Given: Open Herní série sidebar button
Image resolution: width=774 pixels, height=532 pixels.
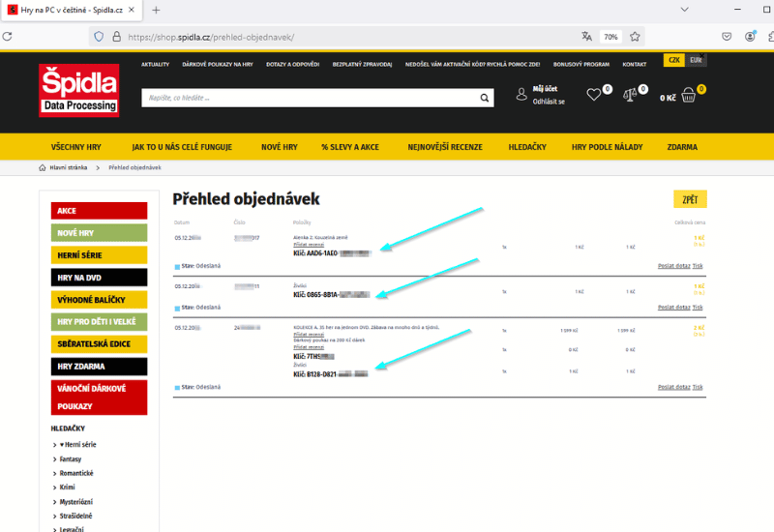Looking at the screenshot, I should point(100,255).
